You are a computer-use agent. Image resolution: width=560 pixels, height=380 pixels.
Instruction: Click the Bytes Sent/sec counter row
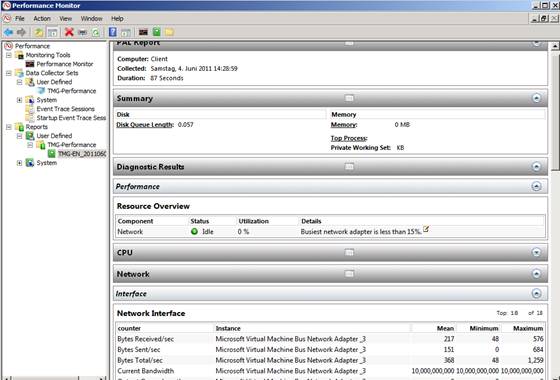pos(330,350)
